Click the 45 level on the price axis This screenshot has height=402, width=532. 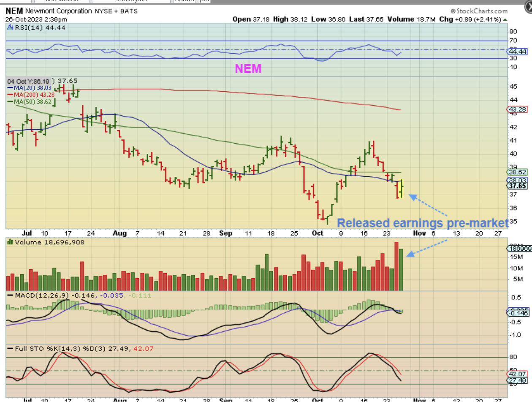coord(513,86)
